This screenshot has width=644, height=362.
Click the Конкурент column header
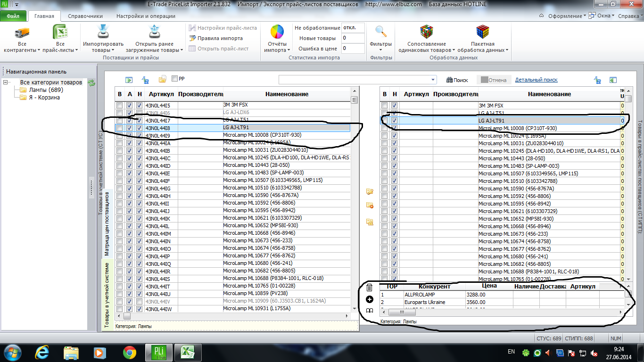coord(435,286)
